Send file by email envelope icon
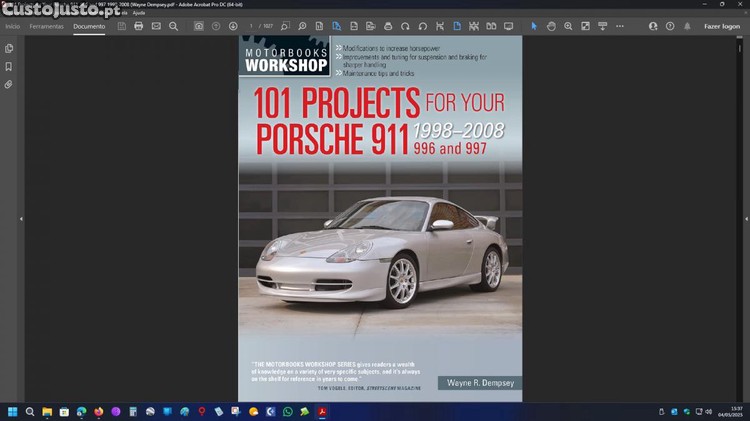Screen dimensions: 750x421 156,26
